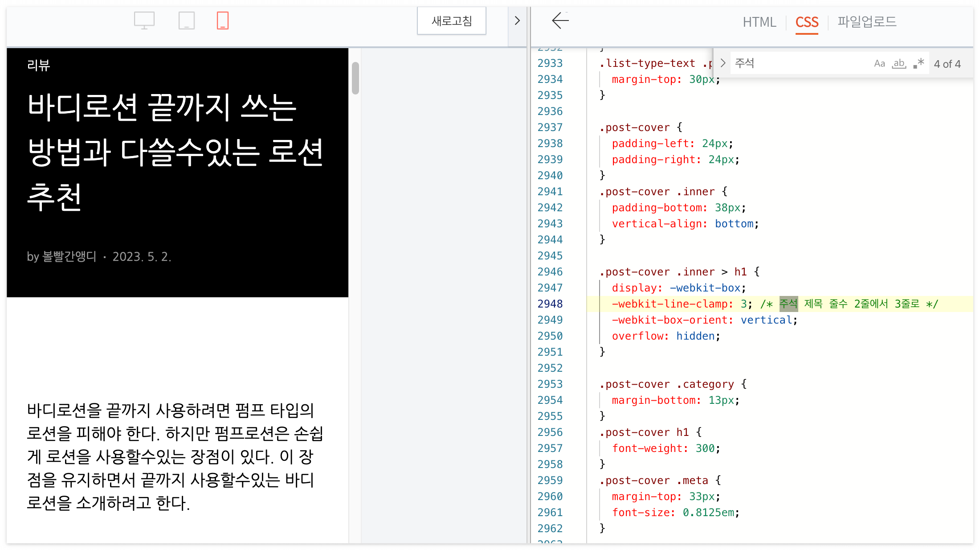Click 'vertical-align: bottom;' declaration

click(685, 224)
